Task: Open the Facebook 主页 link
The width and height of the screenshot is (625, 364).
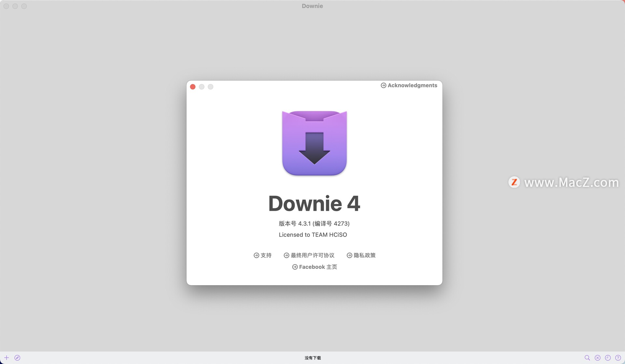Action: pyautogui.click(x=314, y=267)
